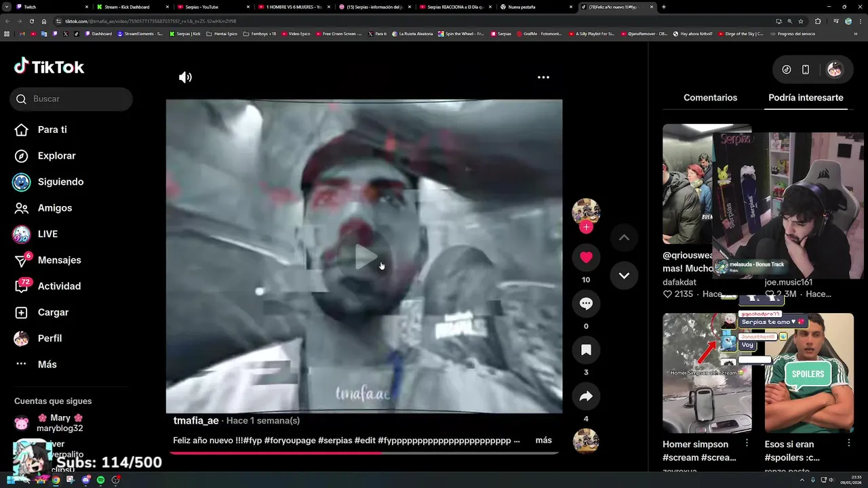Open La Ruleta Aleatoria bookmark
The width and height of the screenshot is (868, 488).
[x=412, y=33]
